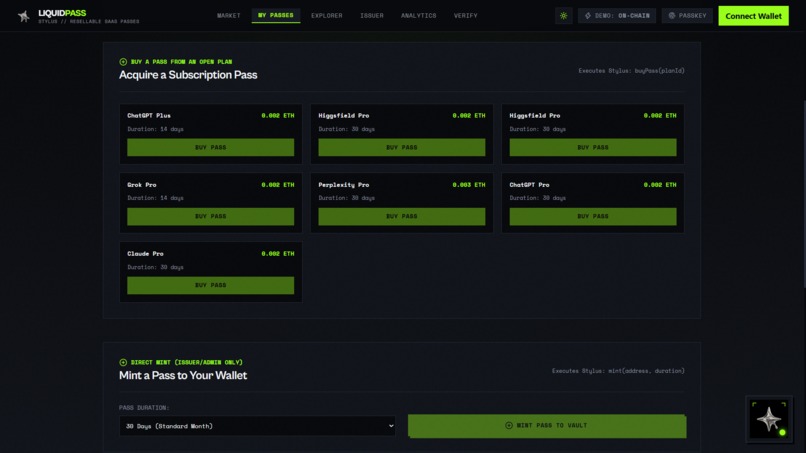The width and height of the screenshot is (806, 453).
Task: Click the diamond icon in Demo button
Action: tap(588, 16)
